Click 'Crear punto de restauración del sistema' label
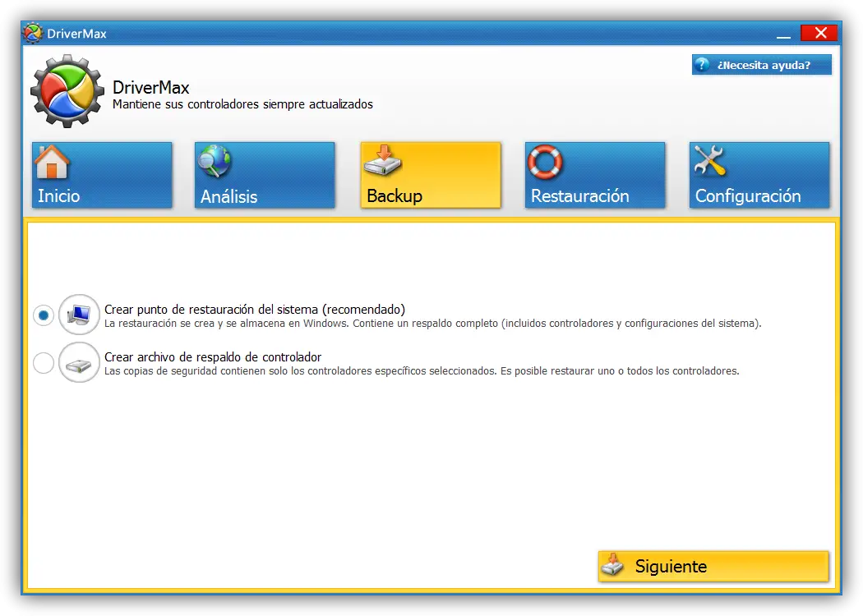This screenshot has width=863, height=616. click(255, 309)
